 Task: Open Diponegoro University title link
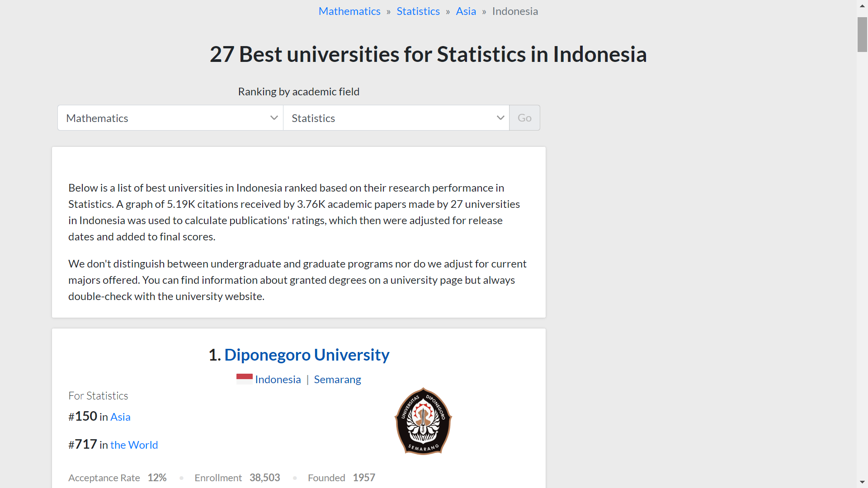coord(307,355)
